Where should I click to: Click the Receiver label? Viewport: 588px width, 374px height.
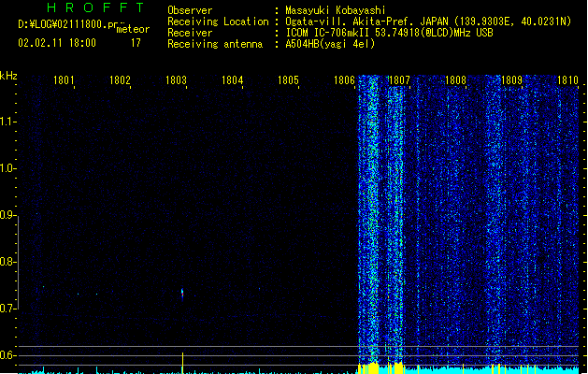pyautogui.click(x=190, y=33)
